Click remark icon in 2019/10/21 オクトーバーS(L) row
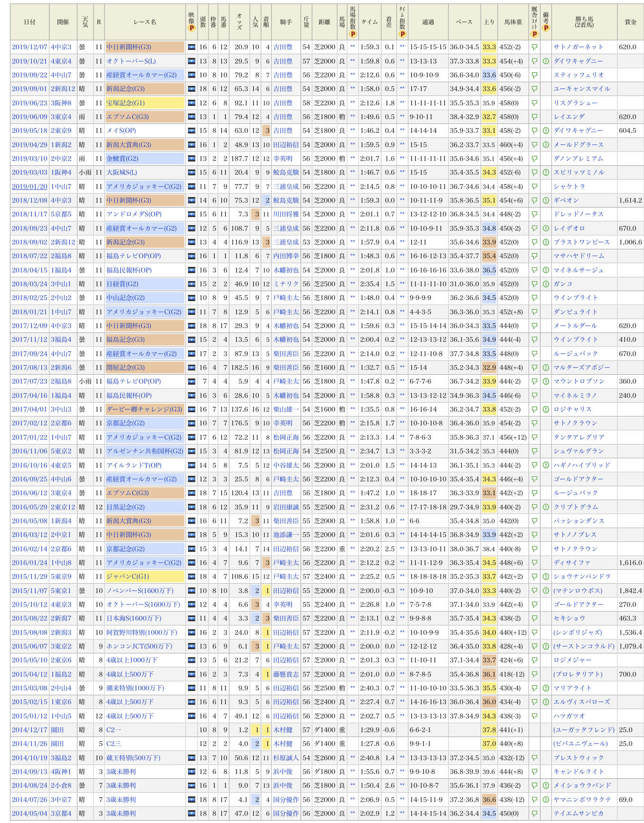The width and height of the screenshot is (644, 823). click(x=546, y=61)
